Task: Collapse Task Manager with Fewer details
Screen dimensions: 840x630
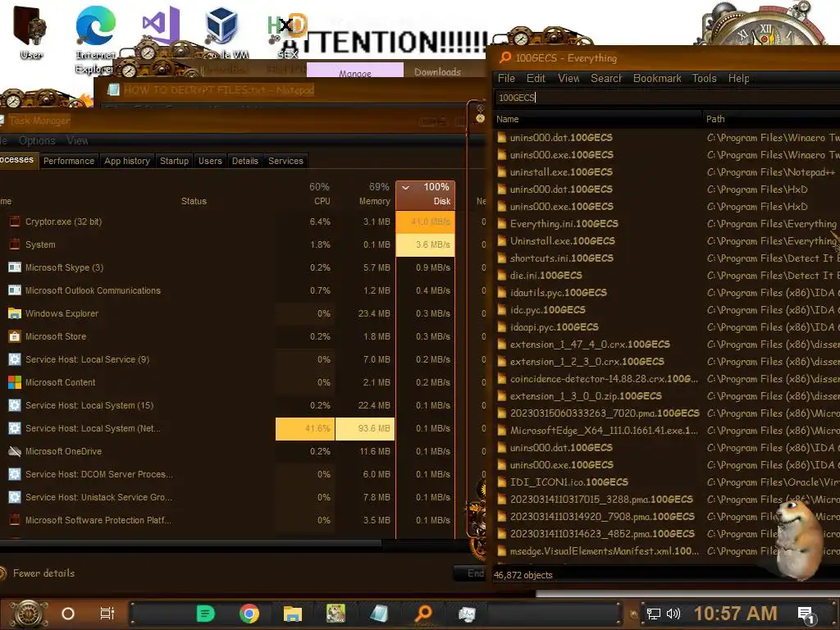Action: coord(44,573)
